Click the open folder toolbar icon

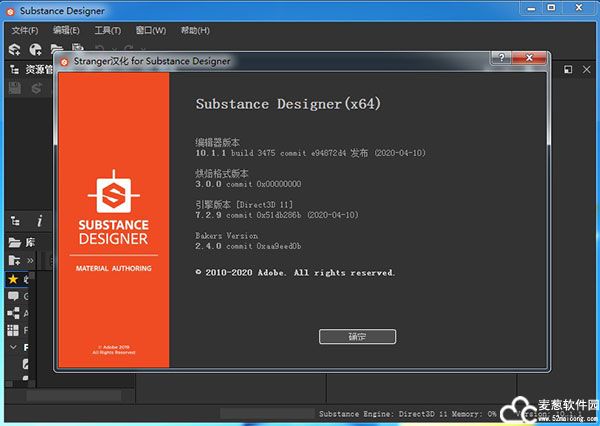point(58,49)
